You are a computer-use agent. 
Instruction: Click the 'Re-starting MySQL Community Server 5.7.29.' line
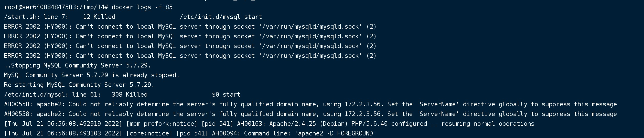tap(79, 85)
